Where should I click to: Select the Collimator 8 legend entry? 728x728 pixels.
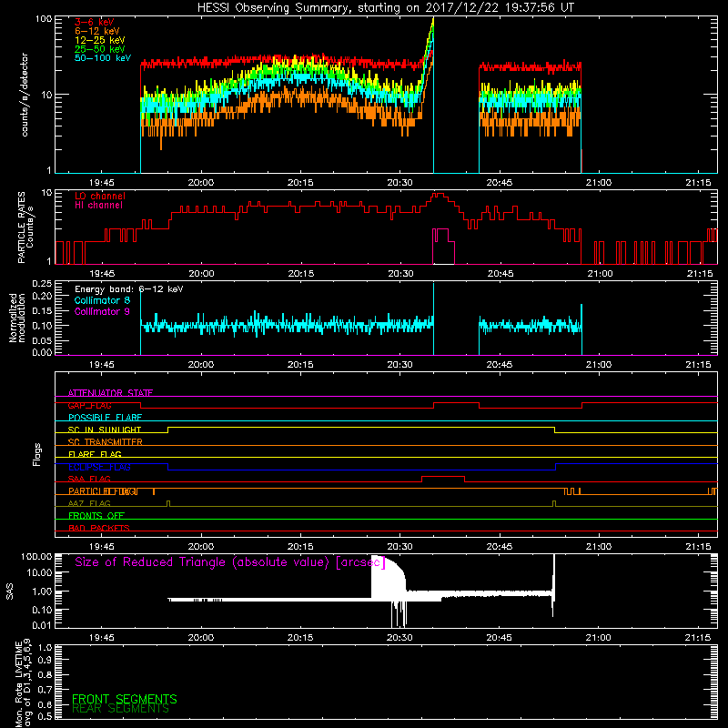[102, 300]
